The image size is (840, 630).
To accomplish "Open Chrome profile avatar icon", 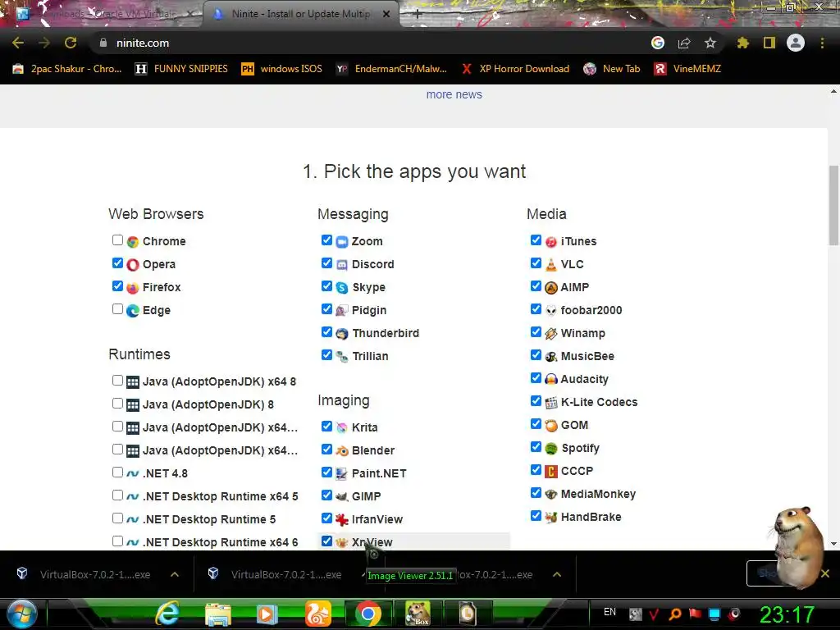I will point(796,43).
